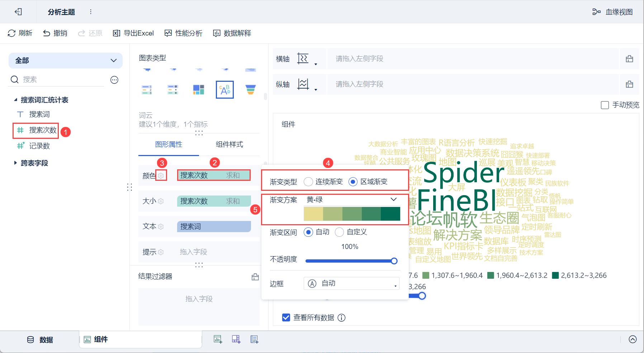This screenshot has height=353, width=644.
Task: Expand the 跨表字段 node
Action: point(15,163)
